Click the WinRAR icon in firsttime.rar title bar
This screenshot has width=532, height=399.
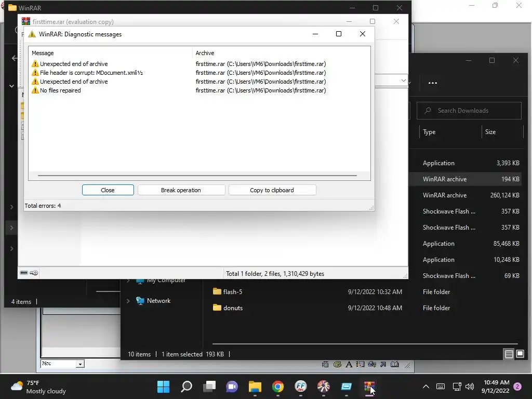[x=26, y=21]
